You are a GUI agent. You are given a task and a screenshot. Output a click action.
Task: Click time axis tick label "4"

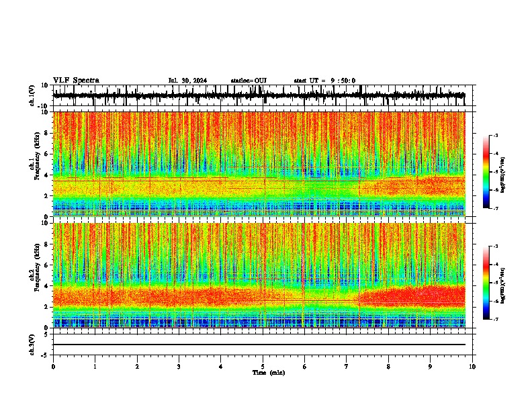coord(221,367)
